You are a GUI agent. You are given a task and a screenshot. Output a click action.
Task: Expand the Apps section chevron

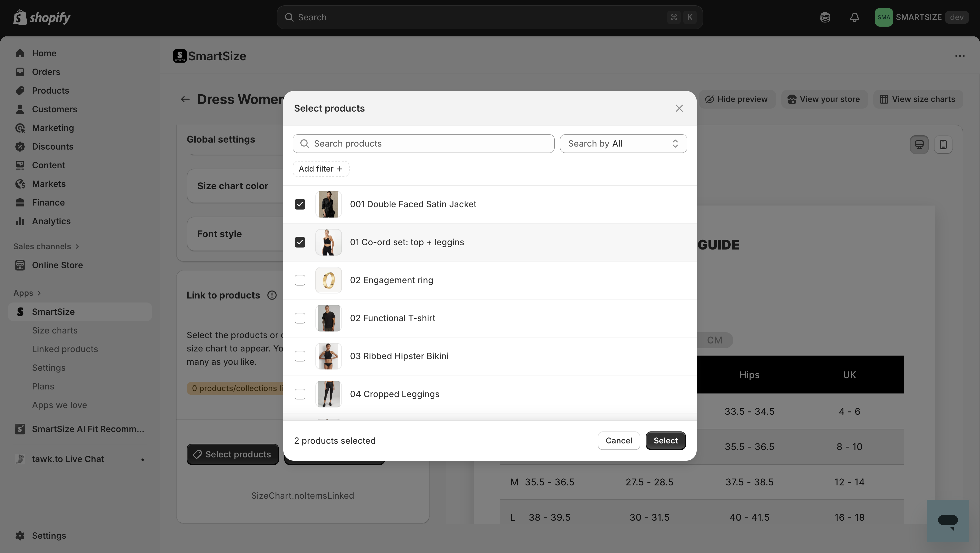click(x=39, y=293)
